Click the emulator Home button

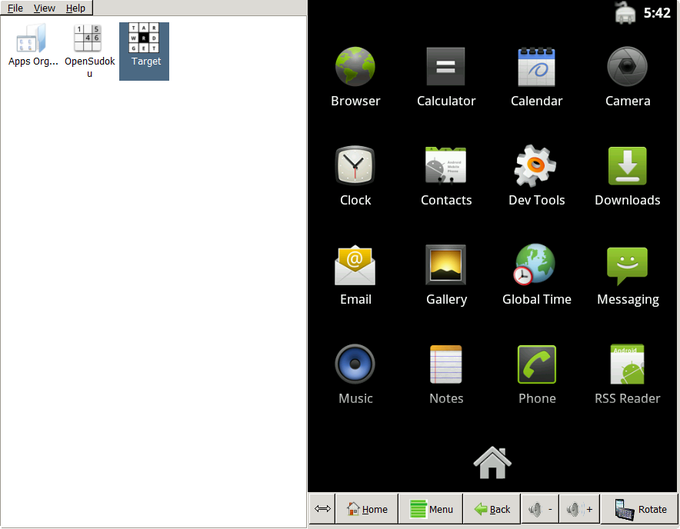pos(367,509)
